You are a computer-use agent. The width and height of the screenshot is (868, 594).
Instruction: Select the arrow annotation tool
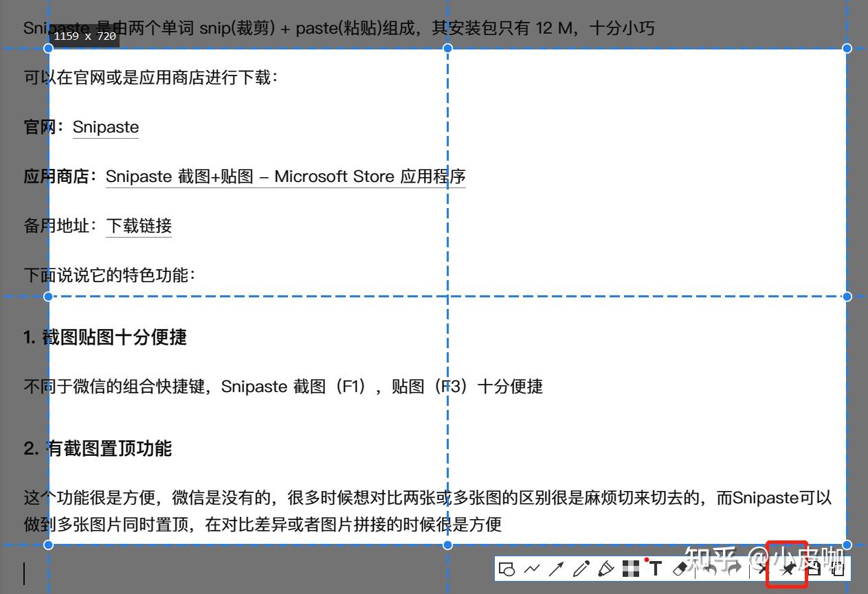point(557,569)
